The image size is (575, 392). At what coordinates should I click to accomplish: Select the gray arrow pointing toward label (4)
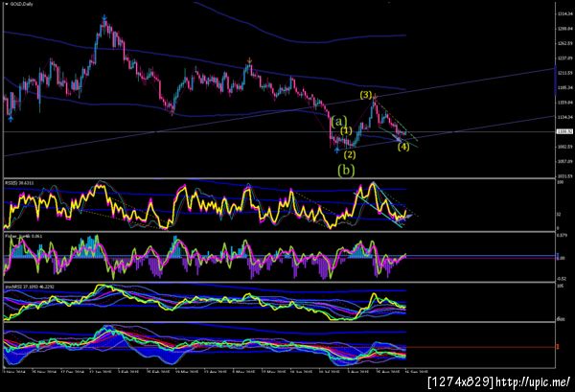pyautogui.click(x=397, y=139)
